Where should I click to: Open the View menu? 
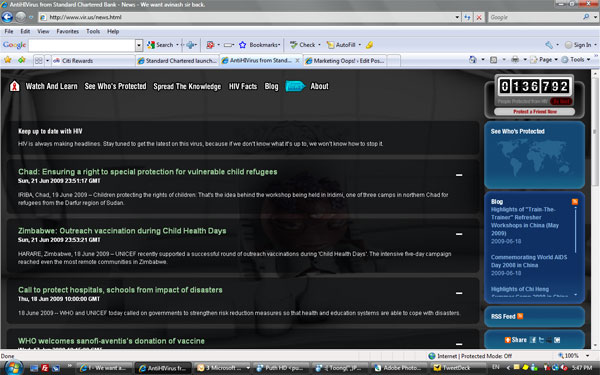(x=43, y=31)
